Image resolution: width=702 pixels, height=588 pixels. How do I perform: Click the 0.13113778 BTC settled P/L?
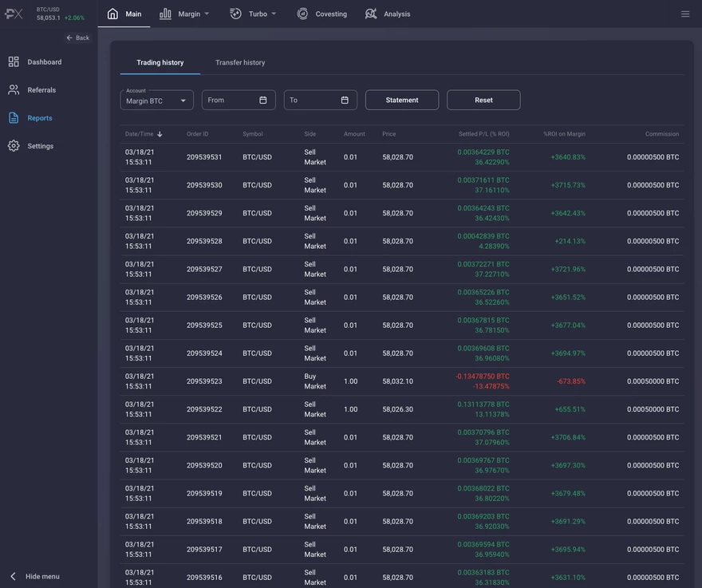483,404
